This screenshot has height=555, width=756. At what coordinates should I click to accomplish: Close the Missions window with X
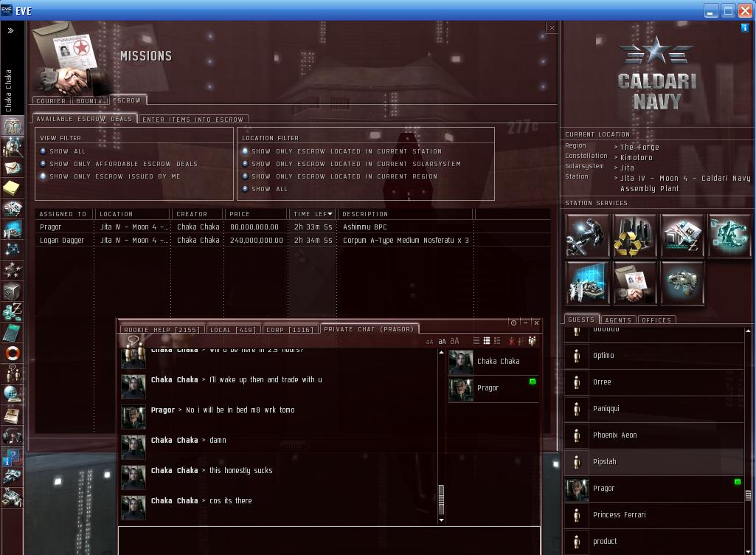coord(552,28)
